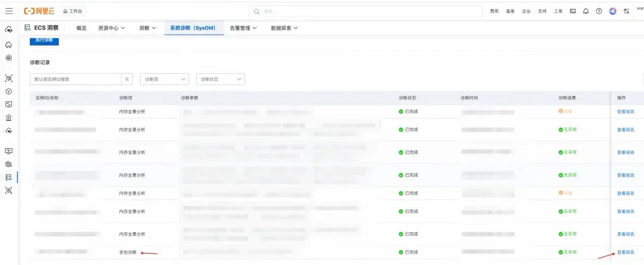Expand the 告警管理 menu
The width and height of the screenshot is (644, 265).
pyautogui.click(x=243, y=28)
